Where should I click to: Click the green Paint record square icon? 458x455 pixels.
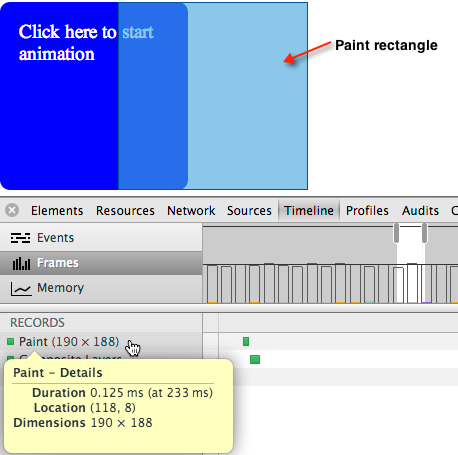[10, 341]
